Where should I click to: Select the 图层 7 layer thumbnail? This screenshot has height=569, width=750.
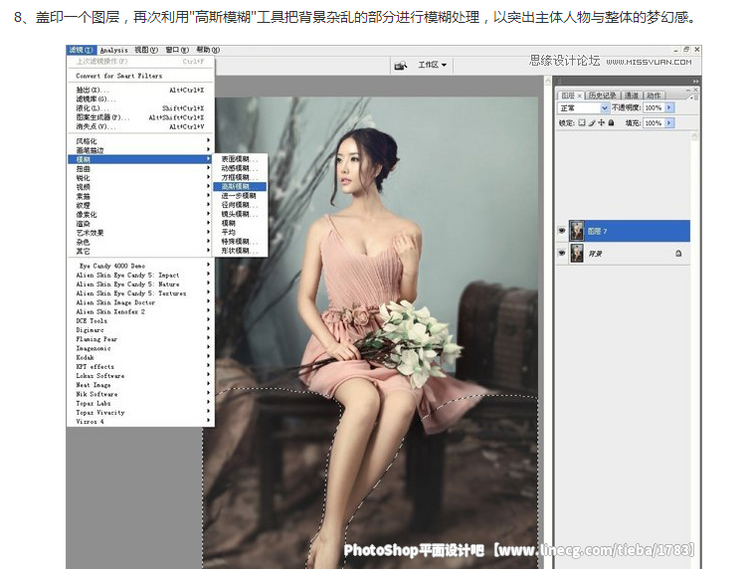(577, 230)
